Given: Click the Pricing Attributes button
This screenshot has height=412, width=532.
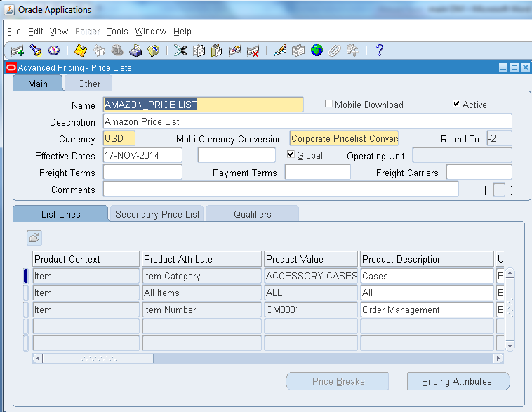Looking at the screenshot, I should pos(458,381).
